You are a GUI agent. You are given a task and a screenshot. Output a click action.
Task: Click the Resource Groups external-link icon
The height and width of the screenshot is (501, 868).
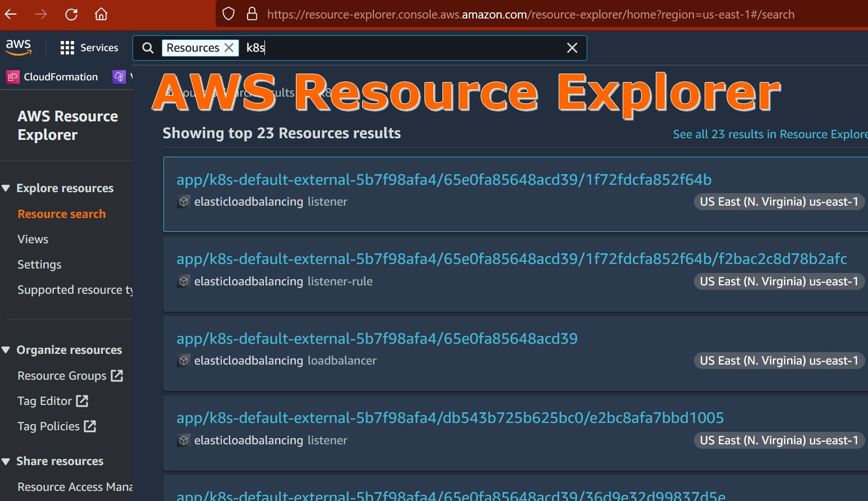tap(117, 376)
